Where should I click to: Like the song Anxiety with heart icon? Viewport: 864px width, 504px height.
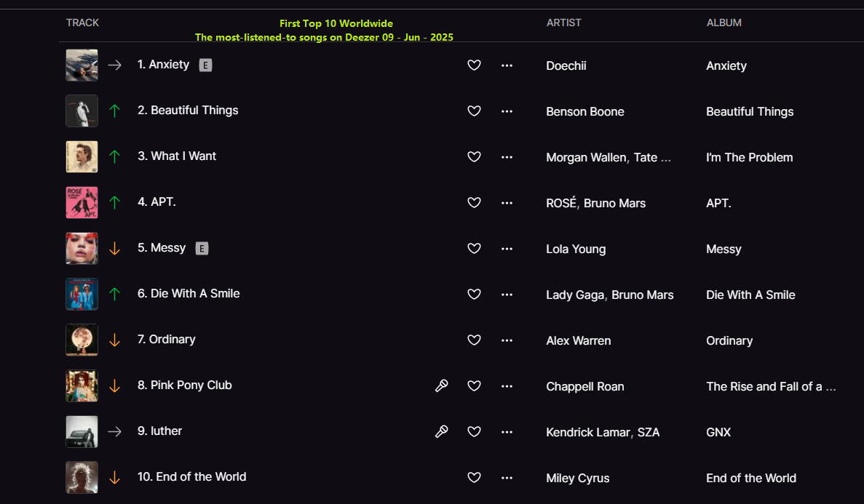pos(474,65)
